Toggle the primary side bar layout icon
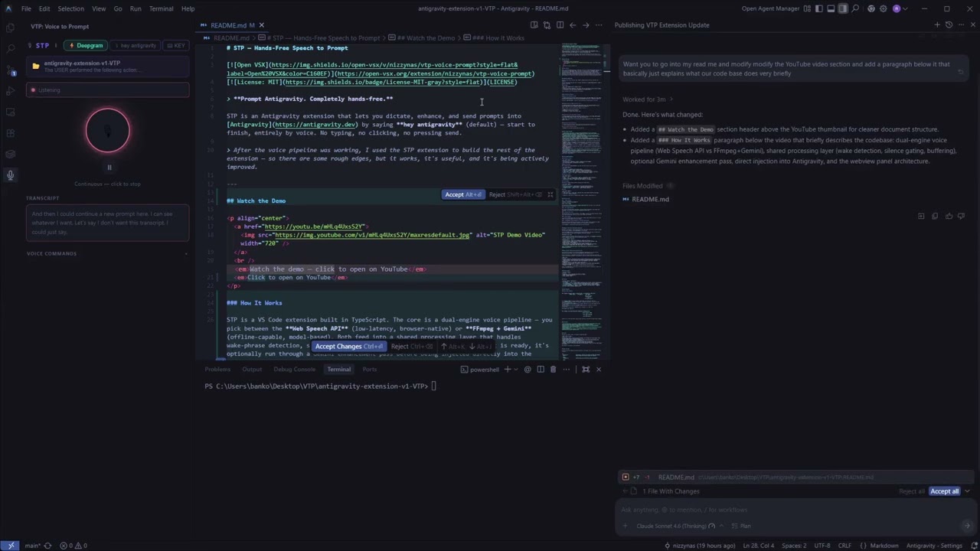This screenshot has width=980, height=551. [818, 8]
